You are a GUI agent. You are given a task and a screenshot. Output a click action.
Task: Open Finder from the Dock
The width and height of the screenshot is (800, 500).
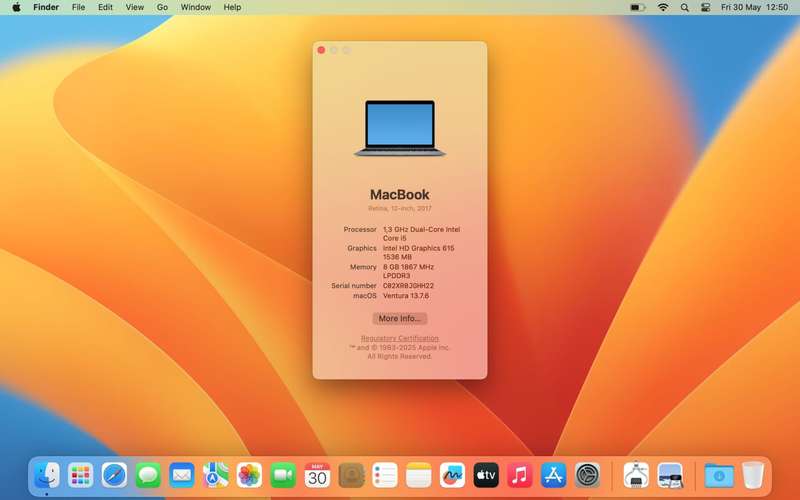click(x=46, y=476)
